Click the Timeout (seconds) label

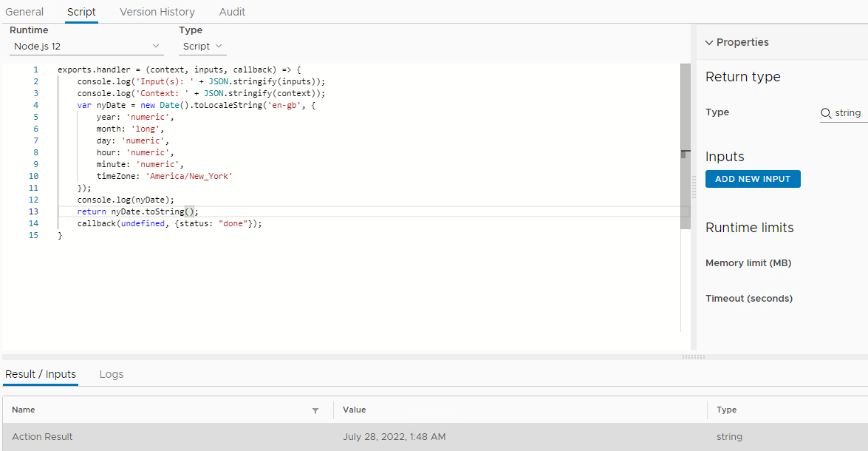(x=749, y=299)
